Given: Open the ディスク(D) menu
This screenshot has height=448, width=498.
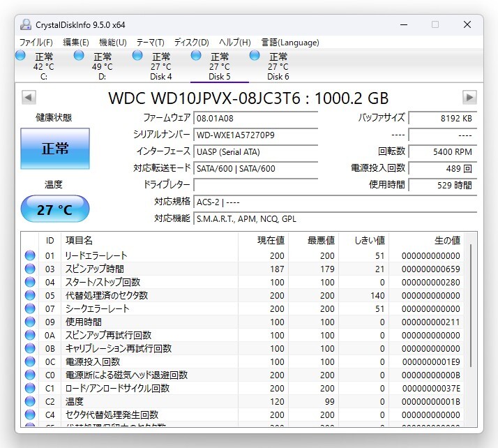Looking at the screenshot, I should coord(192,43).
